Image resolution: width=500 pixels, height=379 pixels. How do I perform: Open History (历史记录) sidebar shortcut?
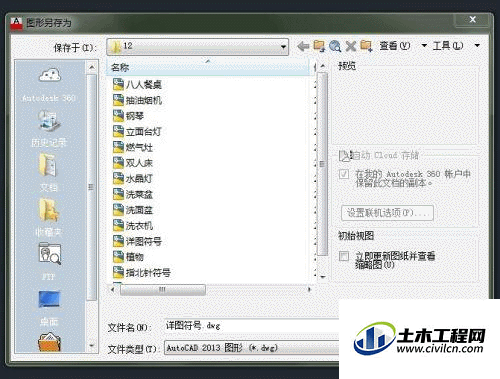tap(49, 130)
